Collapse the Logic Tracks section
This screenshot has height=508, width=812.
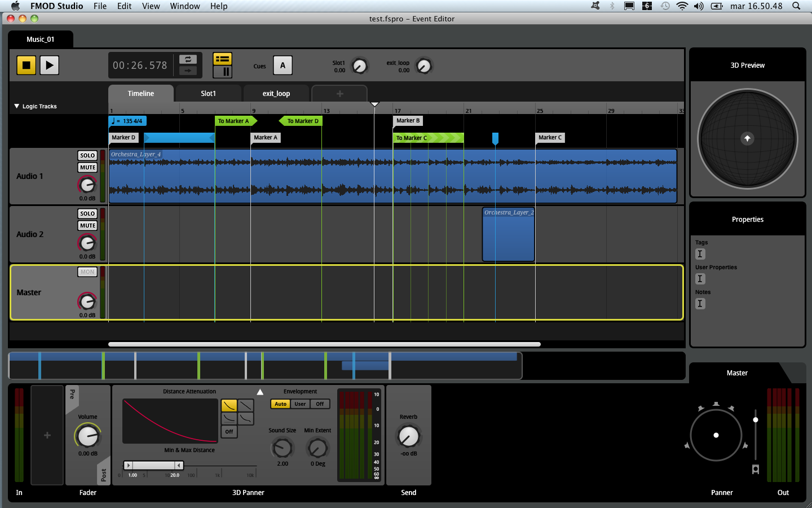point(17,106)
